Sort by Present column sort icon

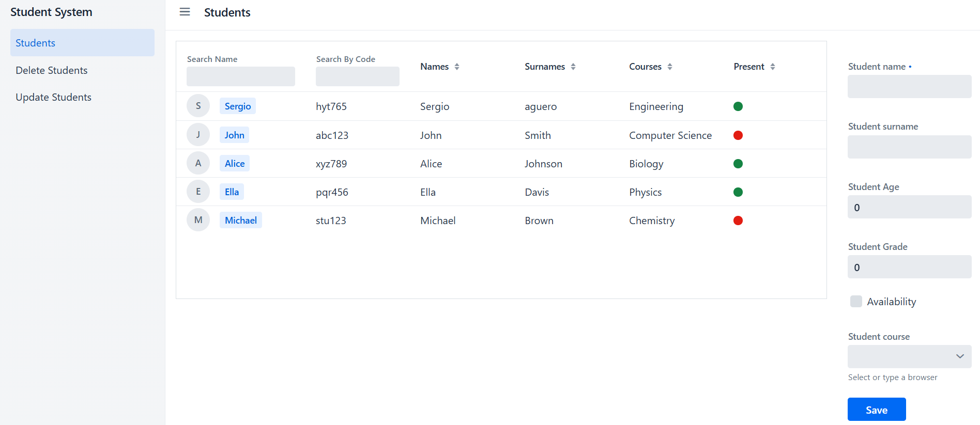773,67
